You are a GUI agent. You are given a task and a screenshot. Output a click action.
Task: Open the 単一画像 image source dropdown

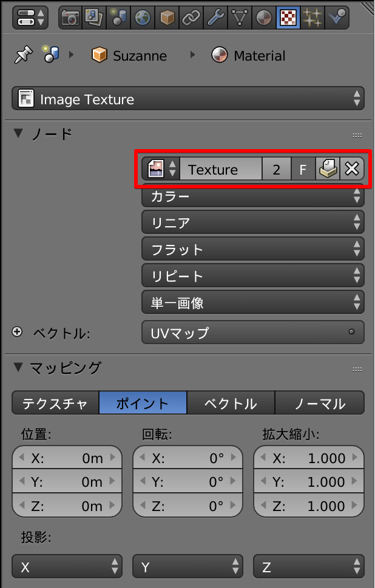click(252, 302)
